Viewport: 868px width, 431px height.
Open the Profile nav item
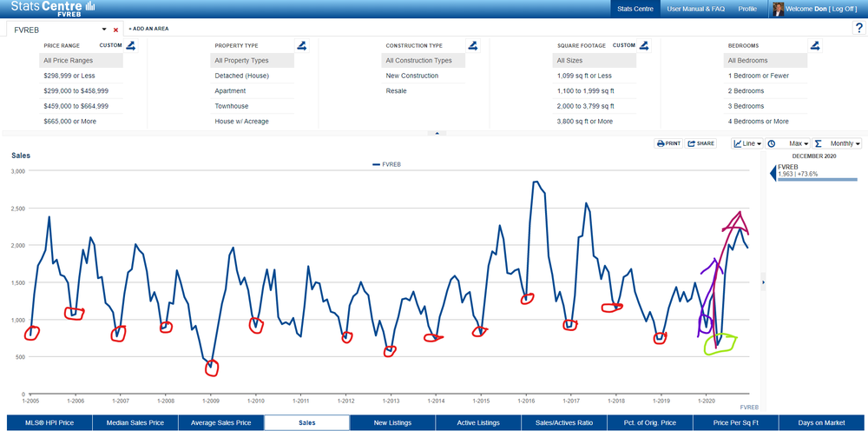tap(747, 9)
